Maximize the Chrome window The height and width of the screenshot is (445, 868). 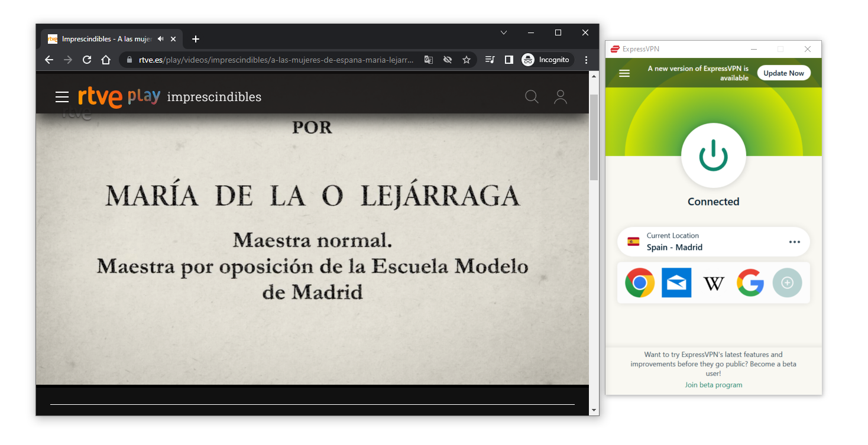pyautogui.click(x=558, y=33)
